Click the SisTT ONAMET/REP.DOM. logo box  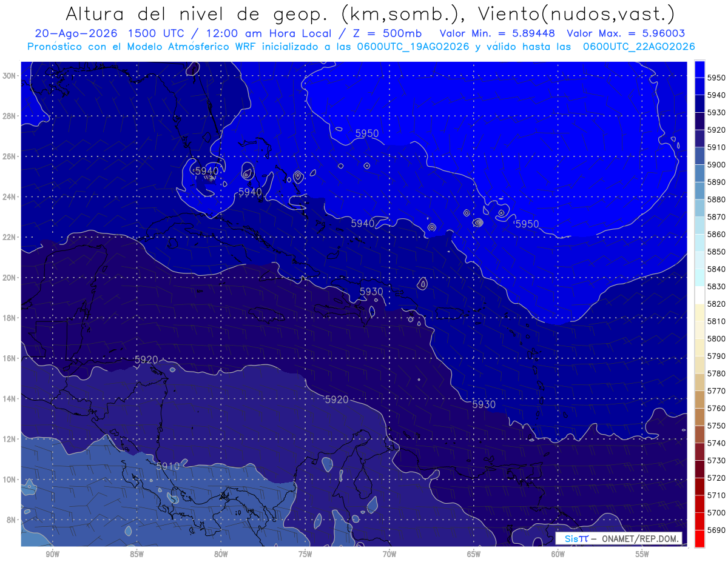pyautogui.click(x=618, y=538)
